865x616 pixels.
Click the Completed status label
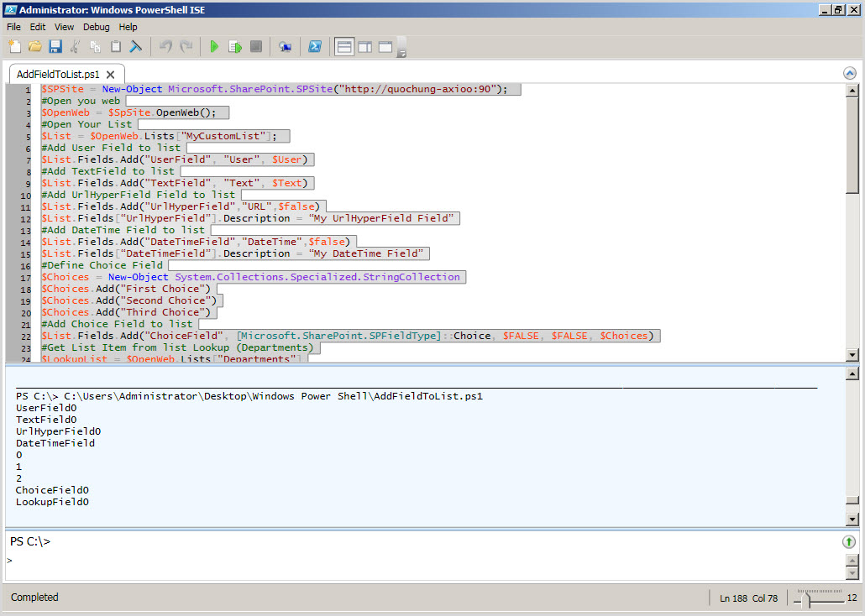click(x=34, y=597)
